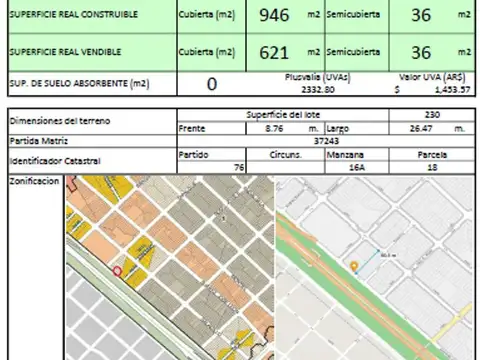Select the 18 parcela value
Screen dimensions: 480x360
[x=432, y=167]
